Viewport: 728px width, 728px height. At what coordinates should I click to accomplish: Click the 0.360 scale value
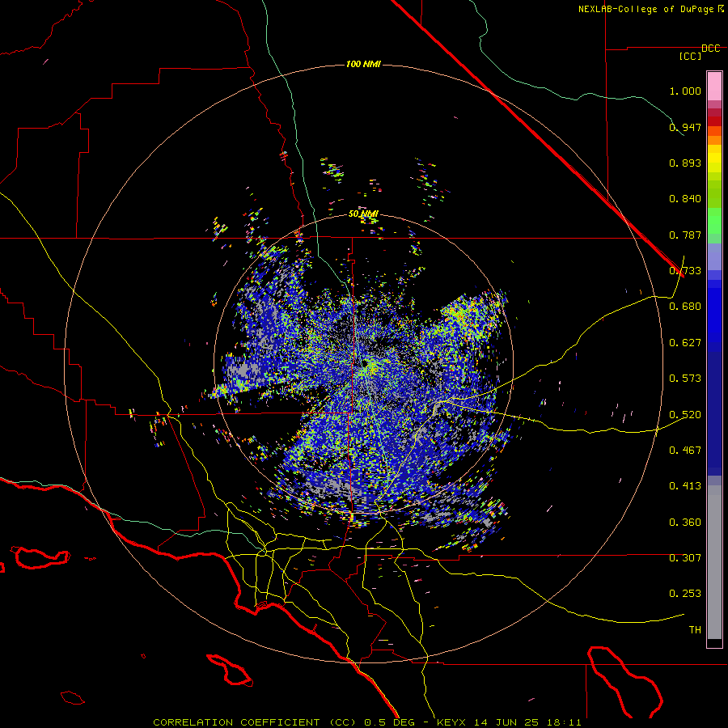pyautogui.click(x=685, y=523)
